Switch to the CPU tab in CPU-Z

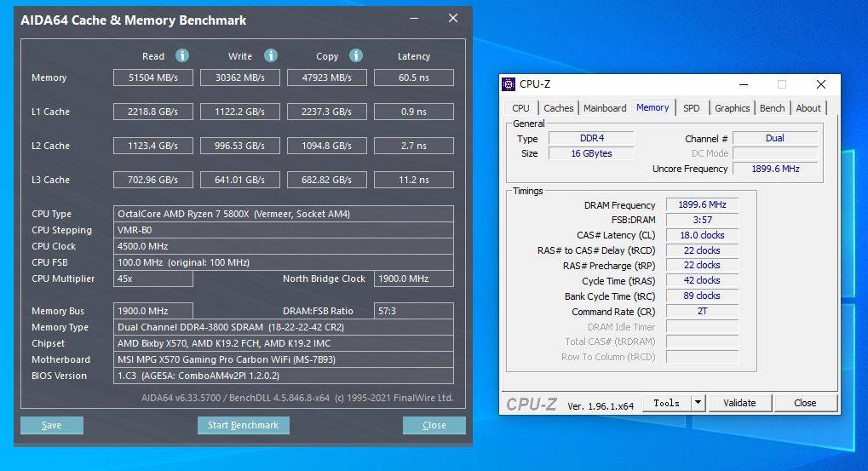pyautogui.click(x=520, y=108)
